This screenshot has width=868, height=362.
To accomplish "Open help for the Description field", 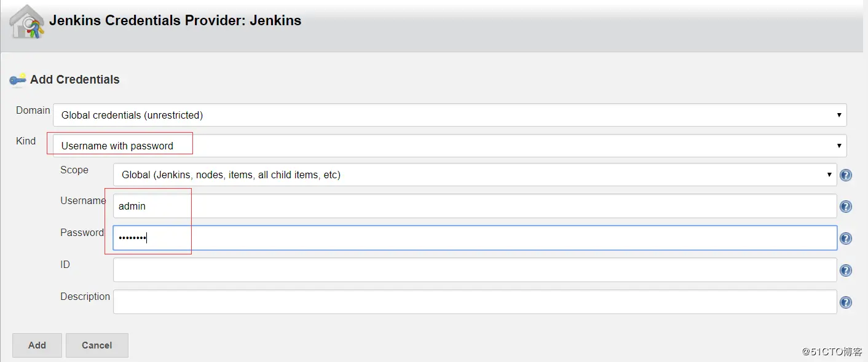I will (846, 302).
